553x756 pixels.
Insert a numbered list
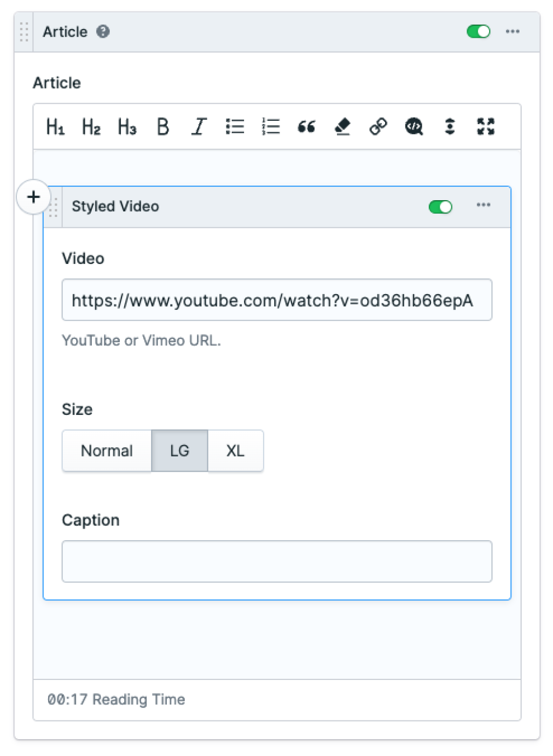coord(270,126)
